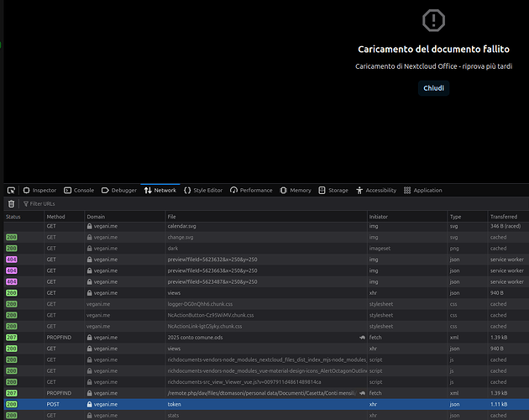
Task: Click the turtle slow icon on remote.php row
Action: (362, 393)
